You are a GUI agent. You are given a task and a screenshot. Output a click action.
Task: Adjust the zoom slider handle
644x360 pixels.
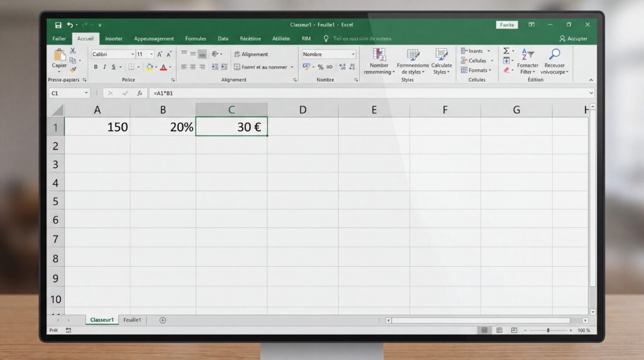pyautogui.click(x=548, y=330)
